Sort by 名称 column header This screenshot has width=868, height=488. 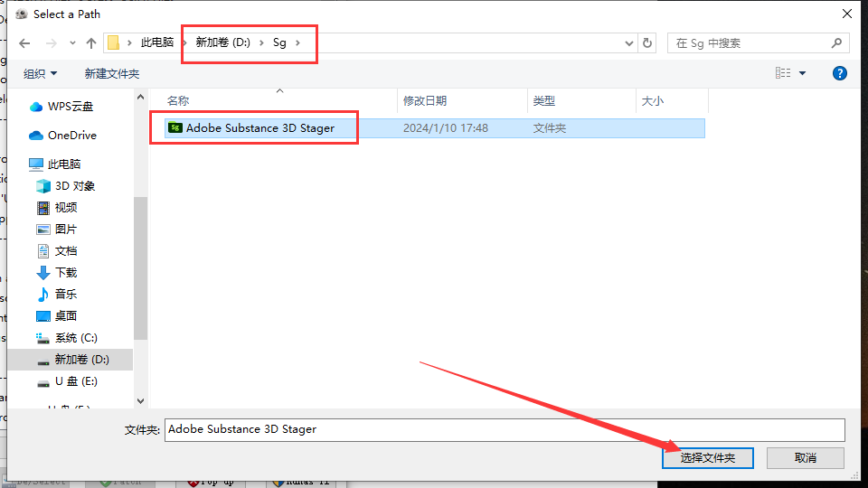pos(178,101)
